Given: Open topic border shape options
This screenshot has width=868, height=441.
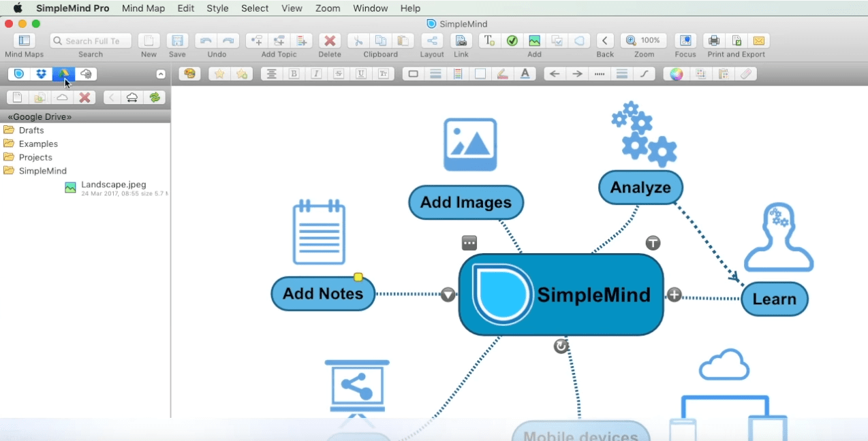Looking at the screenshot, I should click(413, 74).
